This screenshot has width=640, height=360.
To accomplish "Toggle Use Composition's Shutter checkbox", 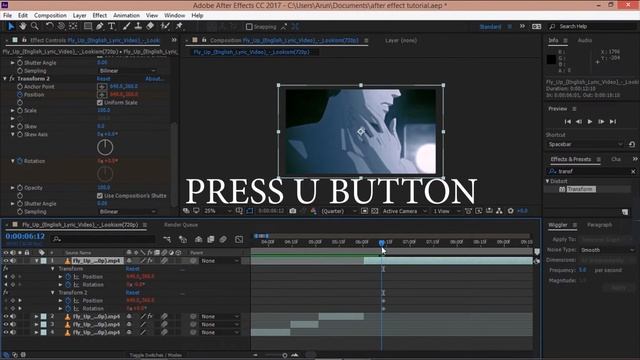I will (100, 196).
